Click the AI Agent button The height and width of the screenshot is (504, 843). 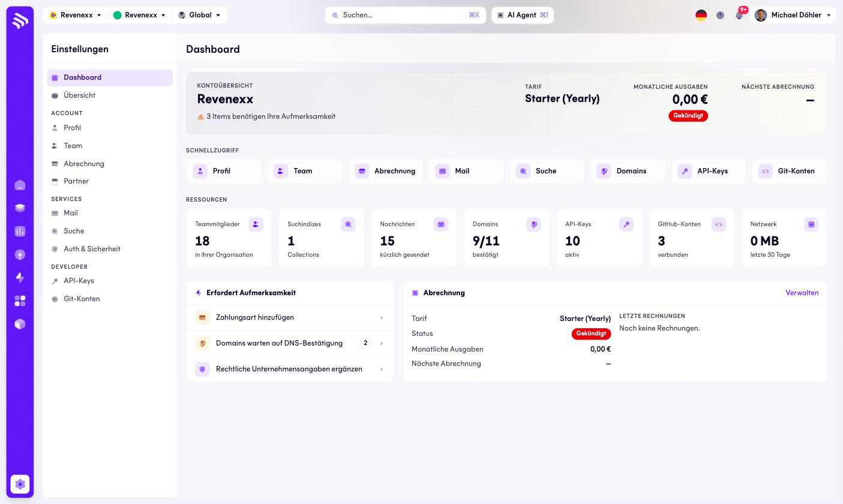(x=523, y=15)
